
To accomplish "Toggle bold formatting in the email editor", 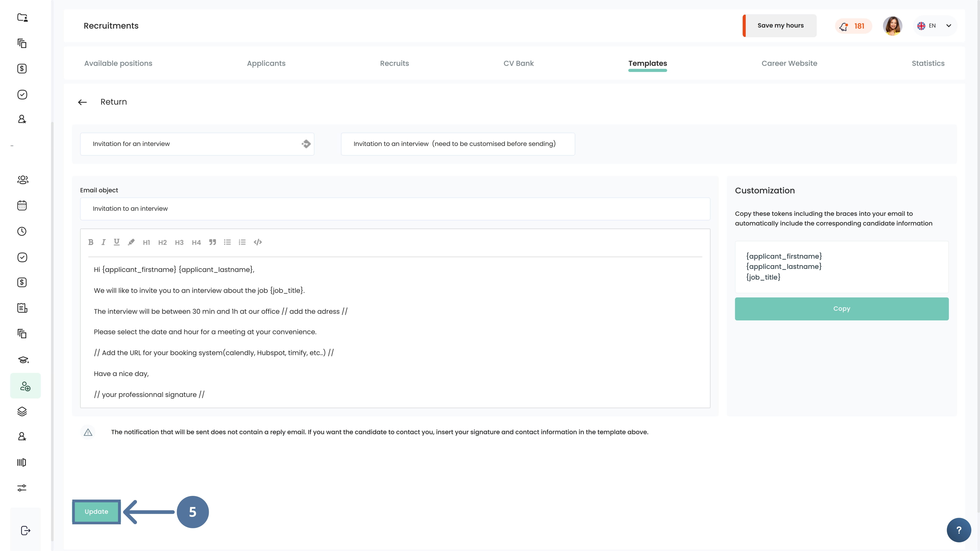I will click(x=91, y=242).
